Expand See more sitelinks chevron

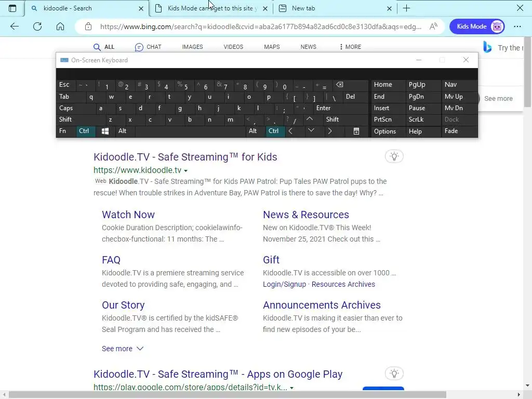pyautogui.click(x=140, y=349)
